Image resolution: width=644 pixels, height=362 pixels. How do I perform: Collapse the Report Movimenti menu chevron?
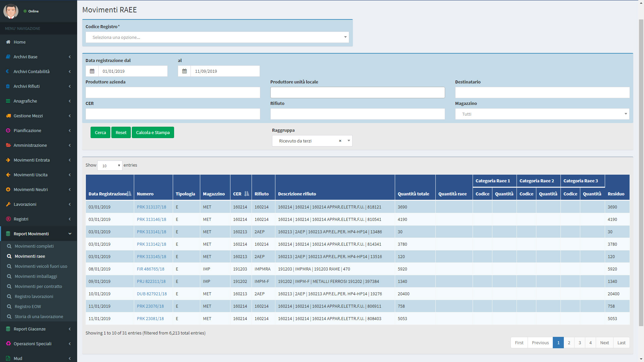[x=70, y=234]
